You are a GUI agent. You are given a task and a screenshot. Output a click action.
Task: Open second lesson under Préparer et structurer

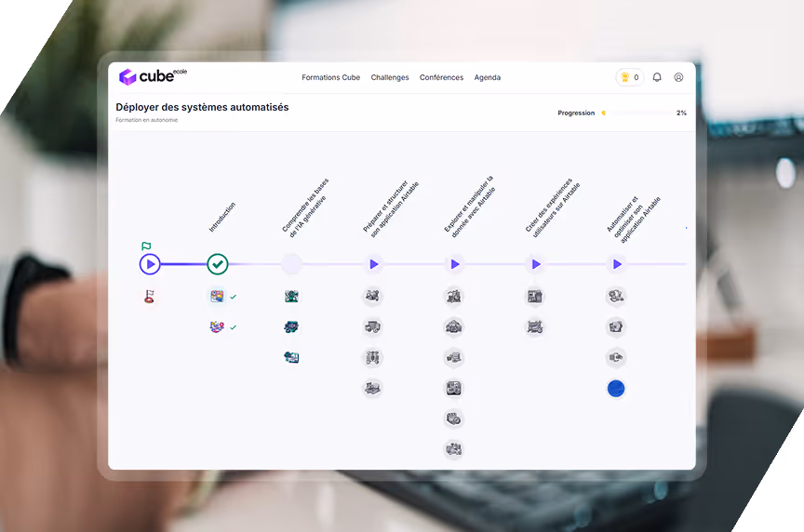[x=373, y=327]
